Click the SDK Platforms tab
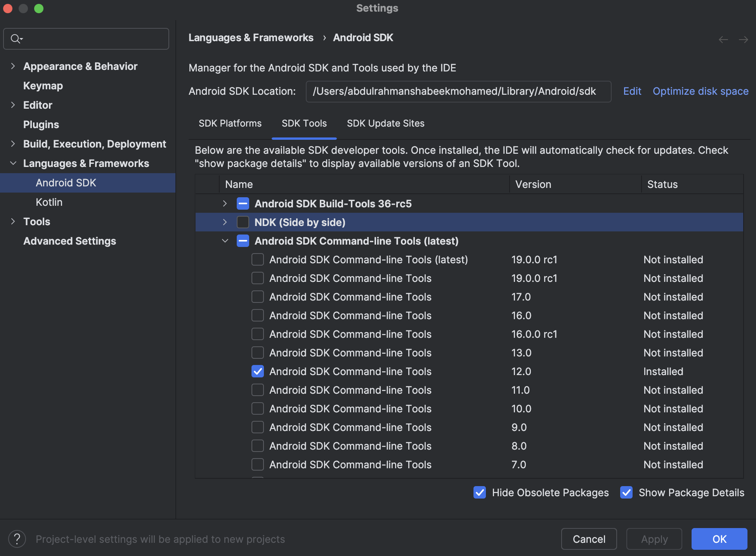 coord(230,123)
